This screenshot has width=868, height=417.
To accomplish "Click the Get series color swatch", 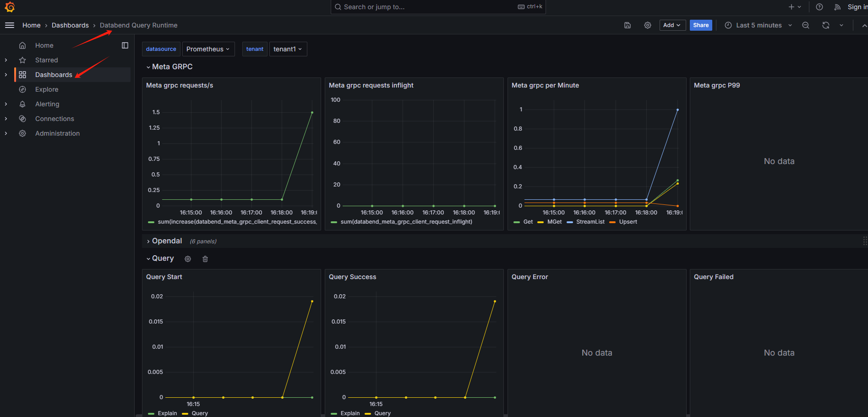I will (517, 221).
